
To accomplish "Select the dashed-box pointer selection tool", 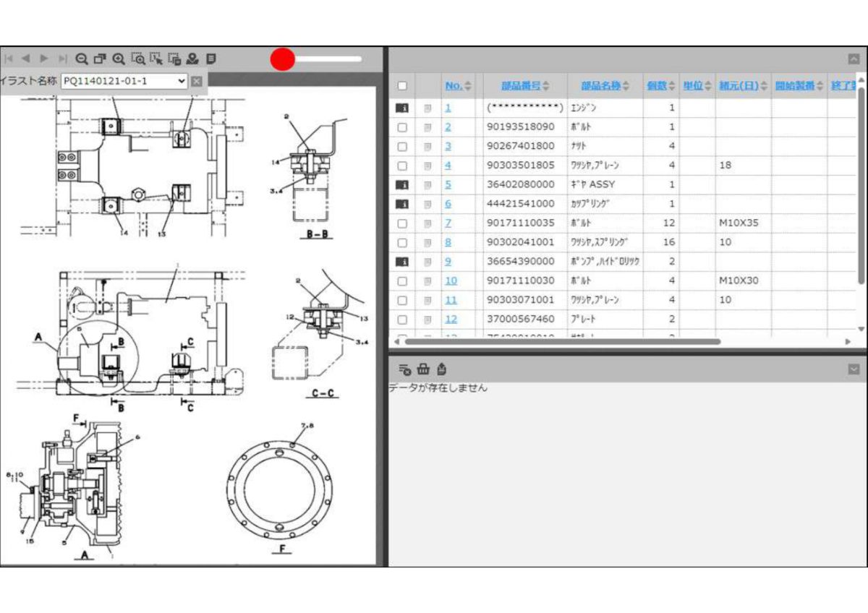I will click(x=156, y=59).
